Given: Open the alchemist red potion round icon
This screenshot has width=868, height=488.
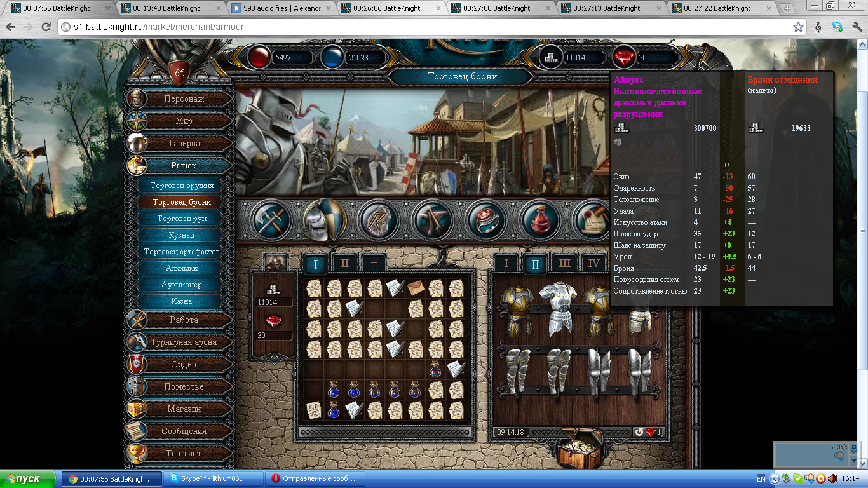Looking at the screenshot, I should click(x=539, y=220).
